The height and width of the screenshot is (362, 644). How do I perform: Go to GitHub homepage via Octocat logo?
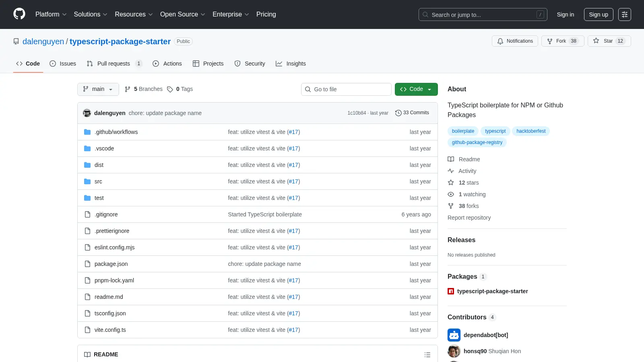click(x=19, y=14)
